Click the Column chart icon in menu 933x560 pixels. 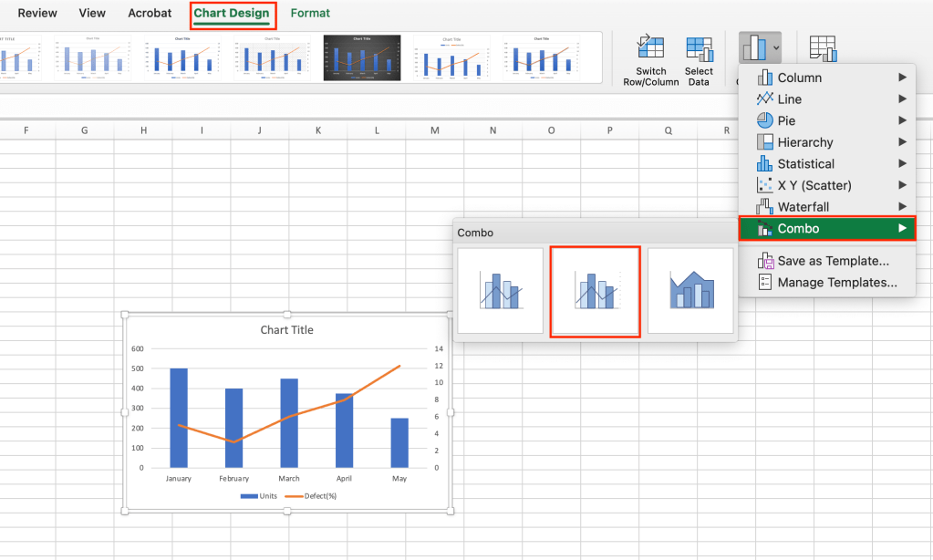click(x=764, y=78)
